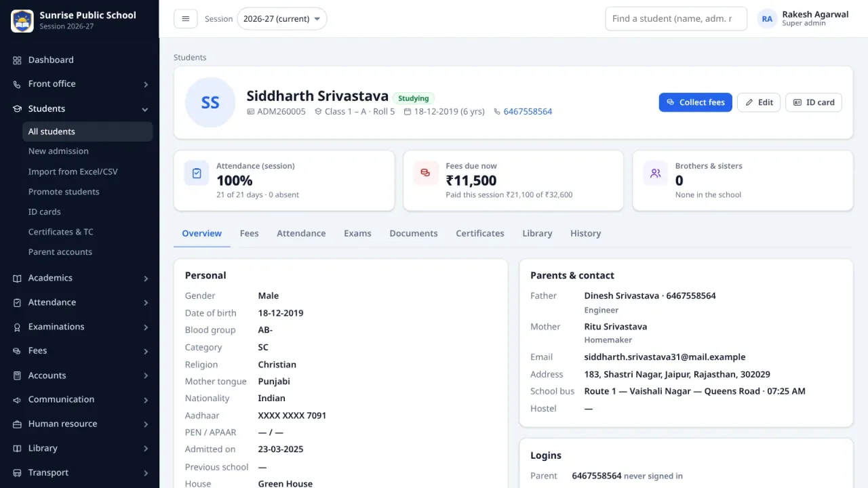Click the Front office phone icon
868x488 pixels.
17,84
